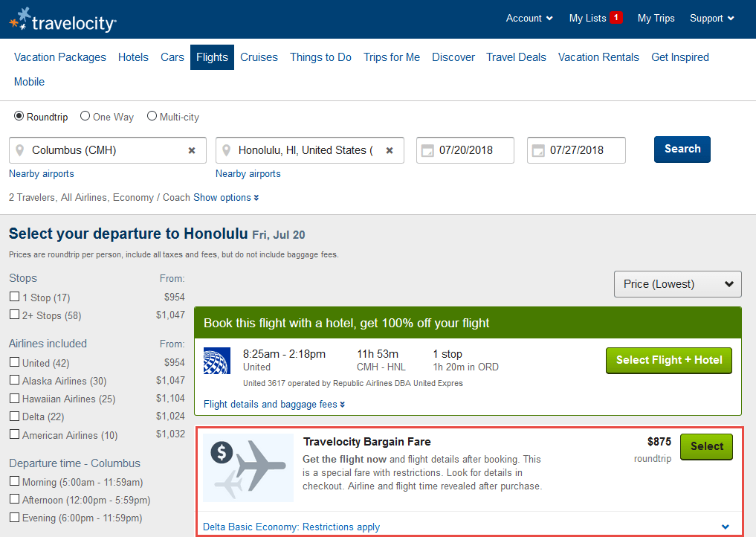The image size is (756, 537).
Task: Expand Delta Basic Economy restrictions chevron
Action: click(x=725, y=527)
